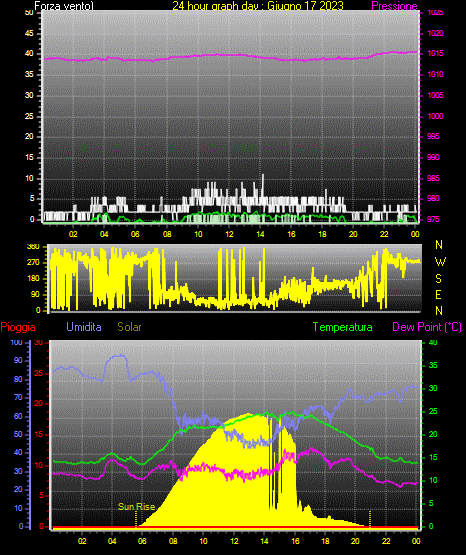Image resolution: width=466 pixels, height=555 pixels.
Task: Click the E wind direction letter
Action: coord(438,294)
